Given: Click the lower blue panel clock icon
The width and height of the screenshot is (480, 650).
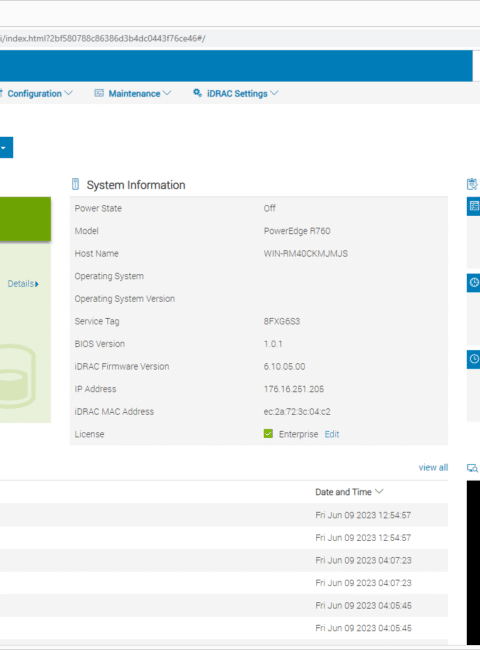Looking at the screenshot, I should click(x=473, y=359).
